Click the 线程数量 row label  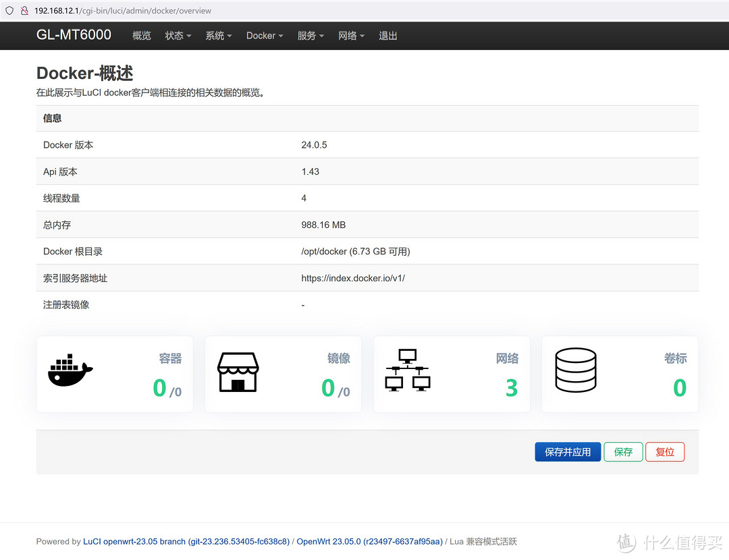click(61, 198)
